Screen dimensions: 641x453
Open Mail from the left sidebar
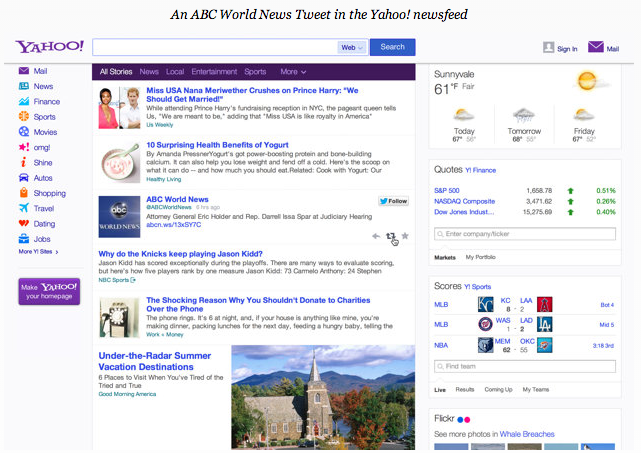tap(33, 71)
